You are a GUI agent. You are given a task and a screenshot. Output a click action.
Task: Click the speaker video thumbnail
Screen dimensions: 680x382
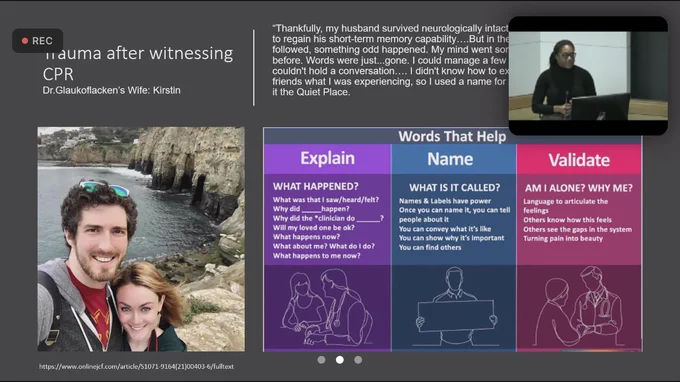(588, 76)
